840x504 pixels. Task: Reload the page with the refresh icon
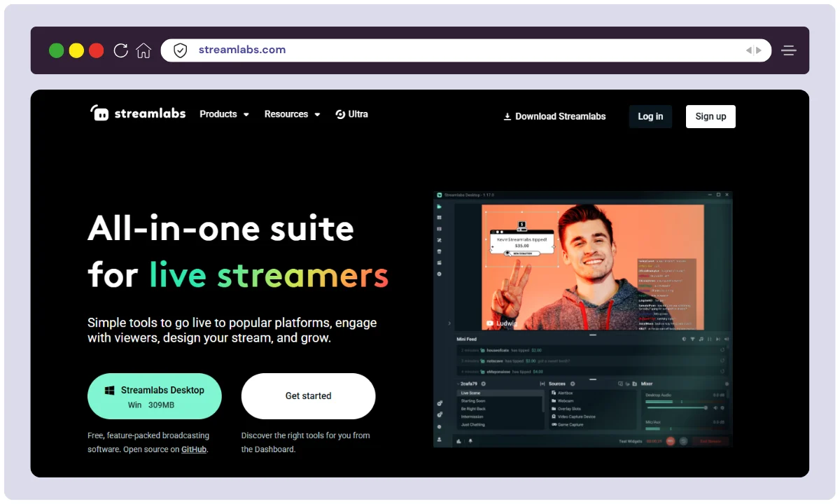click(120, 50)
